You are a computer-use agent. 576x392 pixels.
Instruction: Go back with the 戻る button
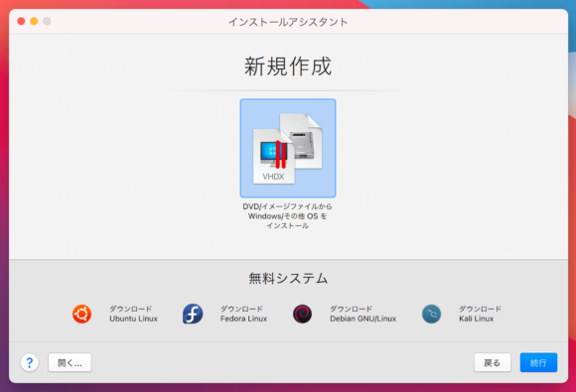pos(493,362)
